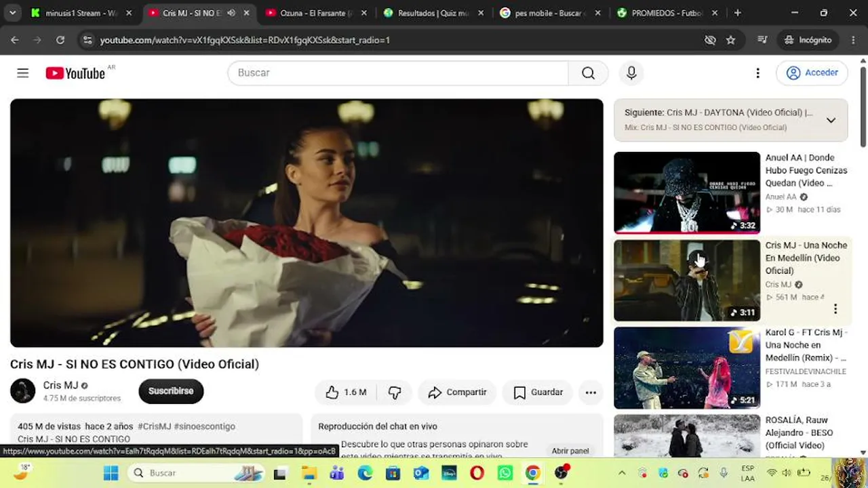Open Anuel AA Donde Hubo Fuego thumbnail

[x=687, y=192]
